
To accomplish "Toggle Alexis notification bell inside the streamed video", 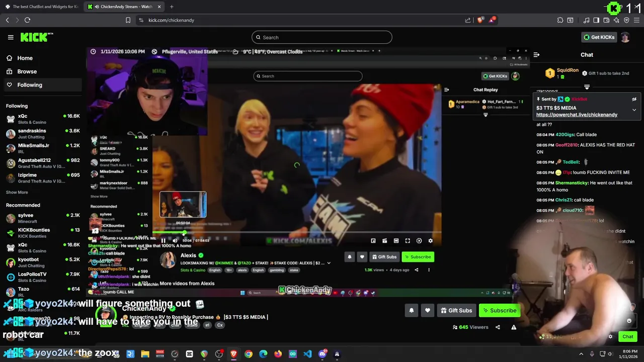I will (x=349, y=257).
